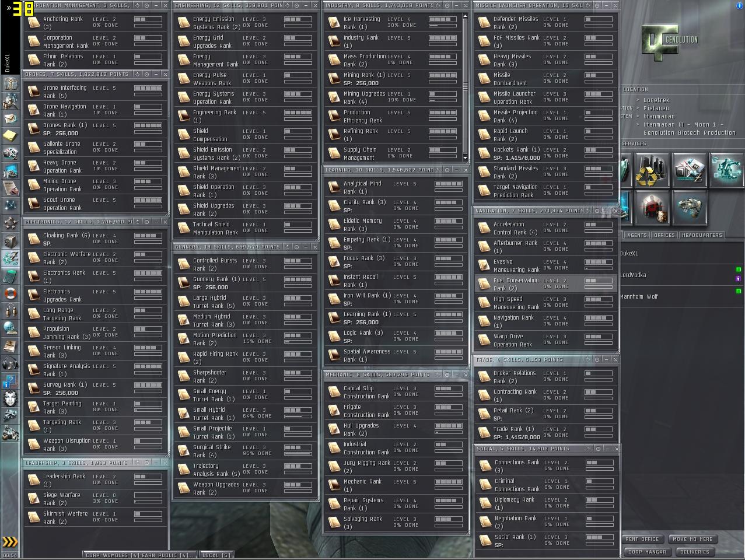The height and width of the screenshot is (560, 745).
Task: Open the face portrait icon in sidebar
Action: 11,398
